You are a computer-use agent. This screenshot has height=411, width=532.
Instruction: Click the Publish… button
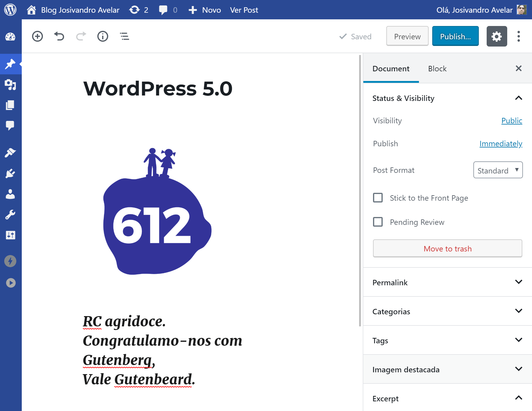point(456,36)
